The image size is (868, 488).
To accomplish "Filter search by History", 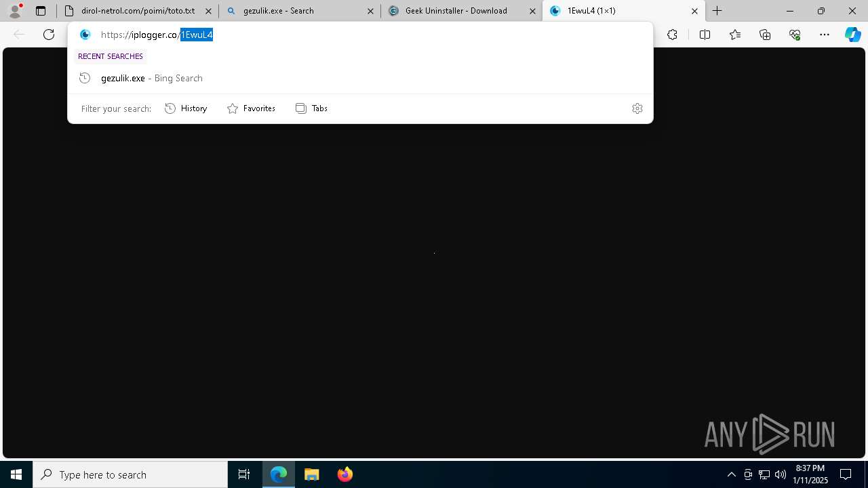I will click(x=186, y=108).
